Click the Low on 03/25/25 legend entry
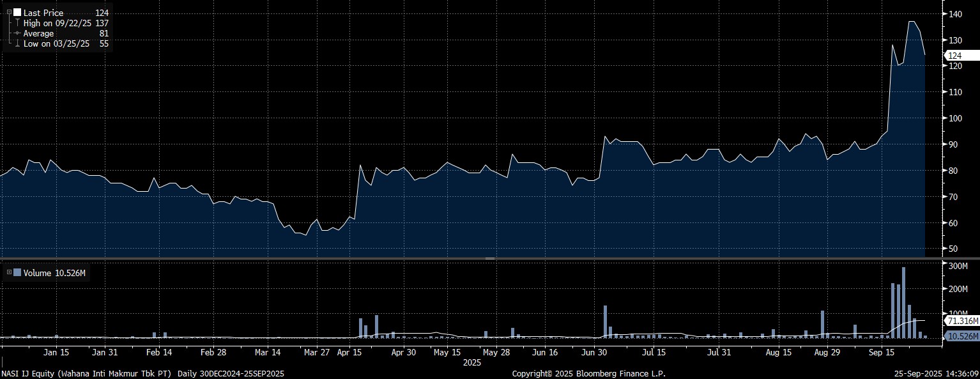This screenshot has width=980, height=379. coord(56,44)
